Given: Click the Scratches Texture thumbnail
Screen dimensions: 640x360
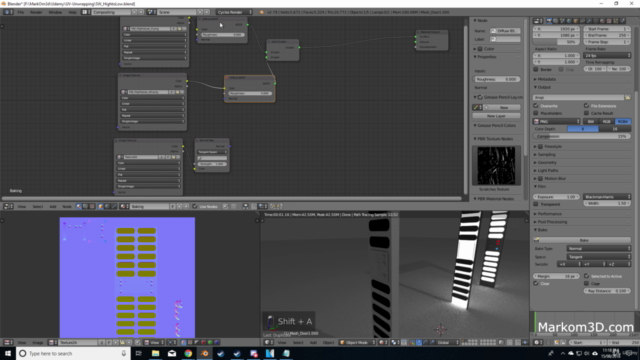Looking at the screenshot, I should (496, 166).
